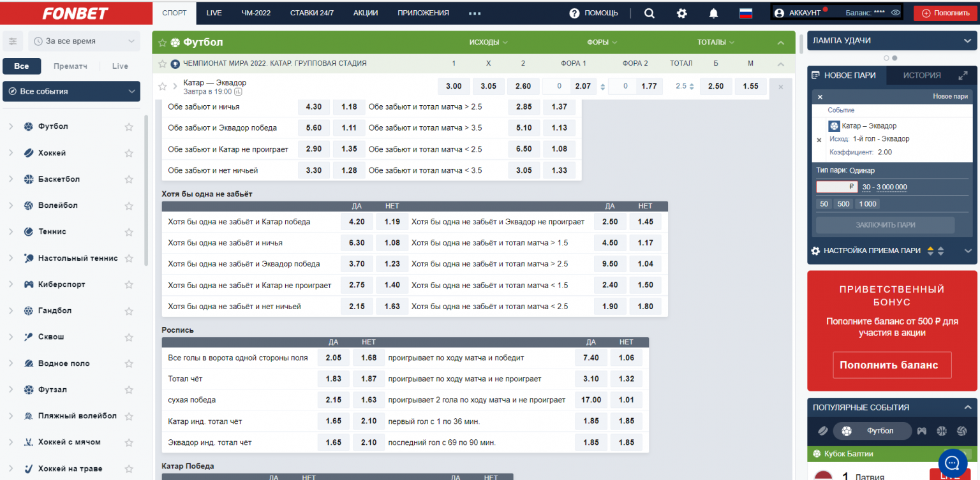Expand the Хоккей sidebar tree item
This screenshot has height=480, width=980.
click(x=11, y=153)
